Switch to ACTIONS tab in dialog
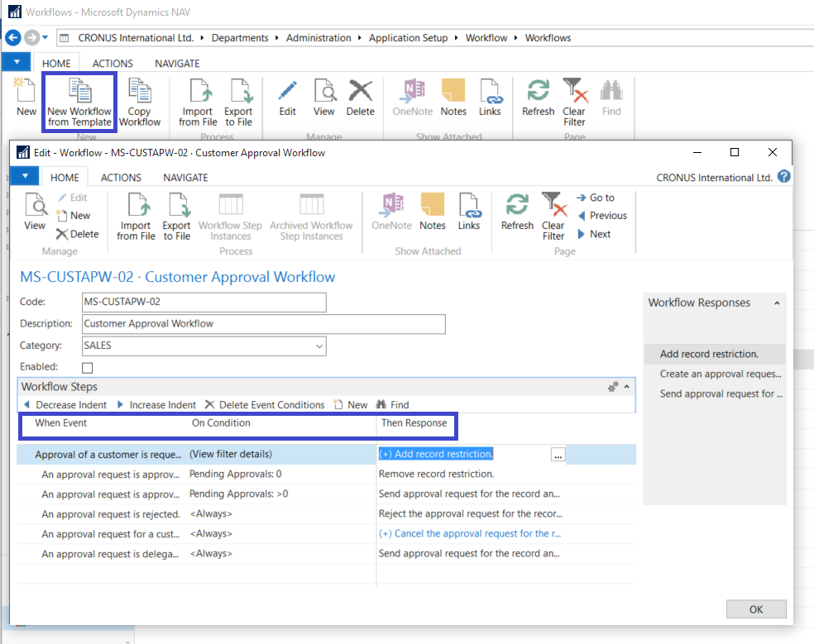814x644 pixels. tap(121, 177)
